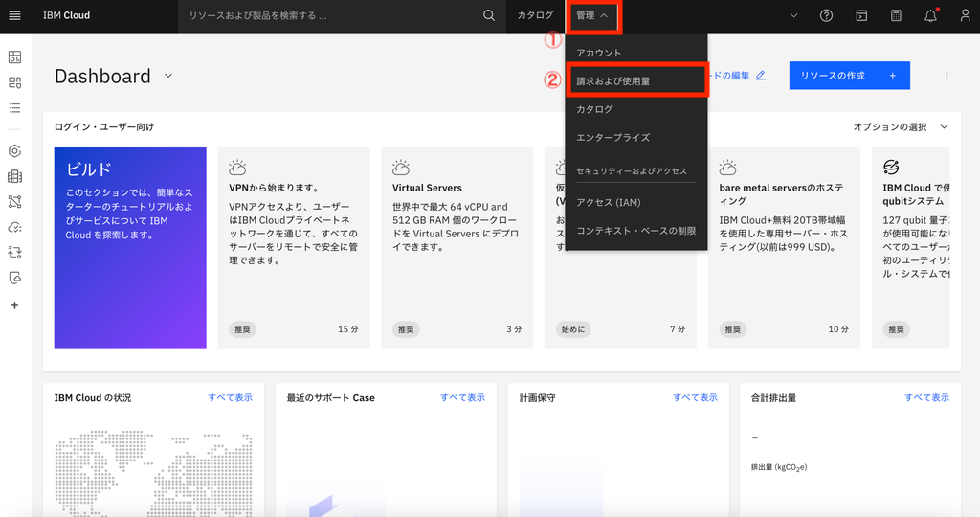Click the pencil edit icon beside ドの編集
Viewport: 980px width, 517px height.
(761, 76)
